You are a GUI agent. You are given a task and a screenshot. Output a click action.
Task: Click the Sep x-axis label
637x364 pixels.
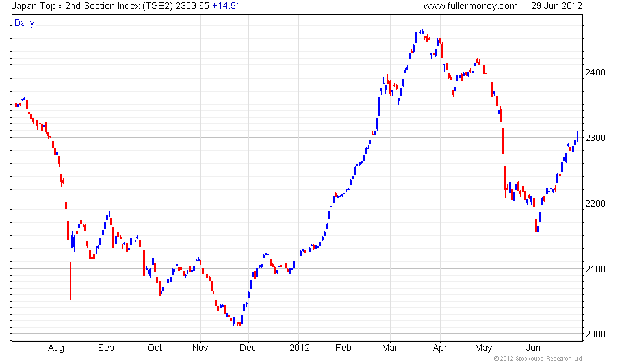point(106,348)
